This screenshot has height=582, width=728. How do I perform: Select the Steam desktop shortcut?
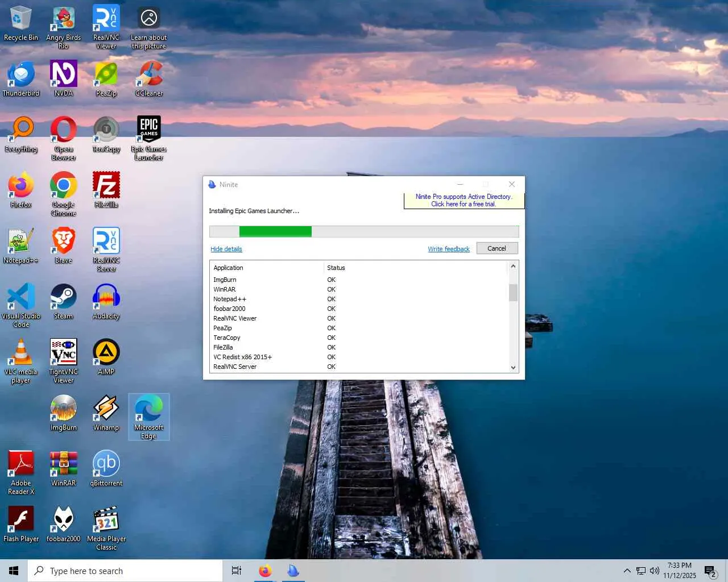[x=64, y=302]
